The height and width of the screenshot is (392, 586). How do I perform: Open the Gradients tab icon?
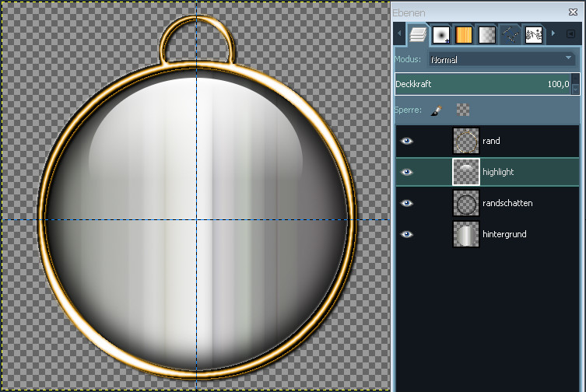(x=487, y=34)
